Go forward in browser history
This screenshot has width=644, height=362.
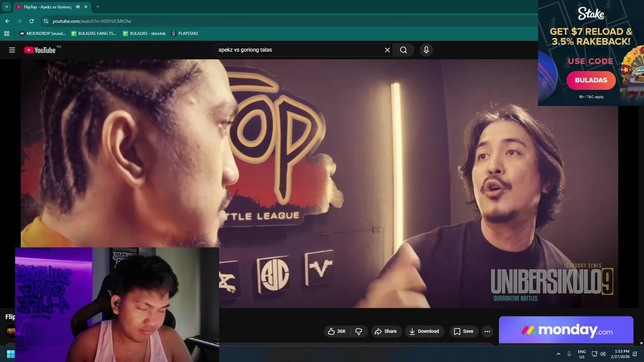point(19,21)
